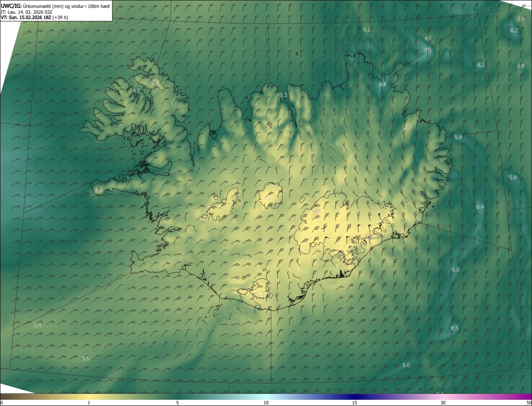Click the colorbar tick label "0"
Viewport: 532px width, 406px height.
pos(2,403)
